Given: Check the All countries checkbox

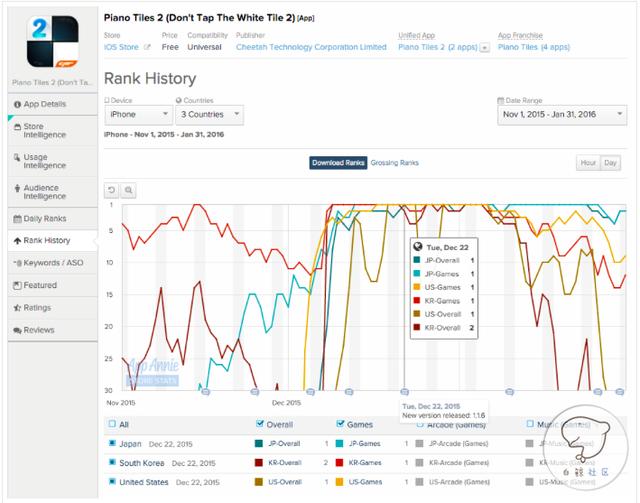Looking at the screenshot, I should [111, 424].
